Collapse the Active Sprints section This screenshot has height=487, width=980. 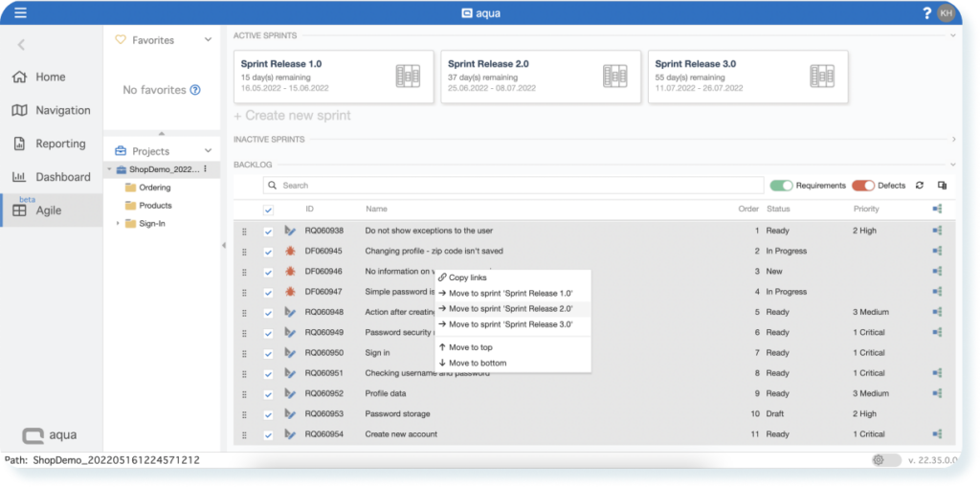coord(953,35)
